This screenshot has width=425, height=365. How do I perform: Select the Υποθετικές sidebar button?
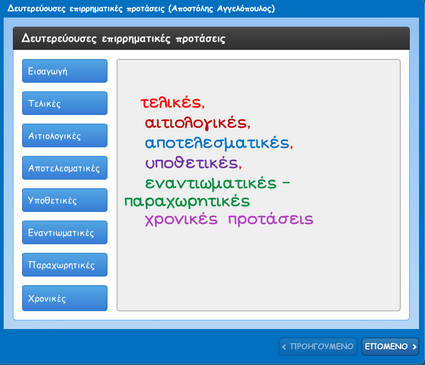(x=65, y=200)
